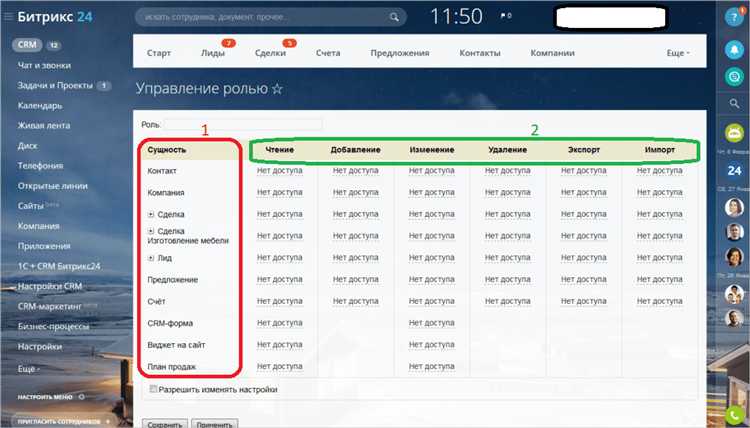Open the Еще dropdown in CRM top menu
The width and height of the screenshot is (750, 428).
[x=678, y=53]
